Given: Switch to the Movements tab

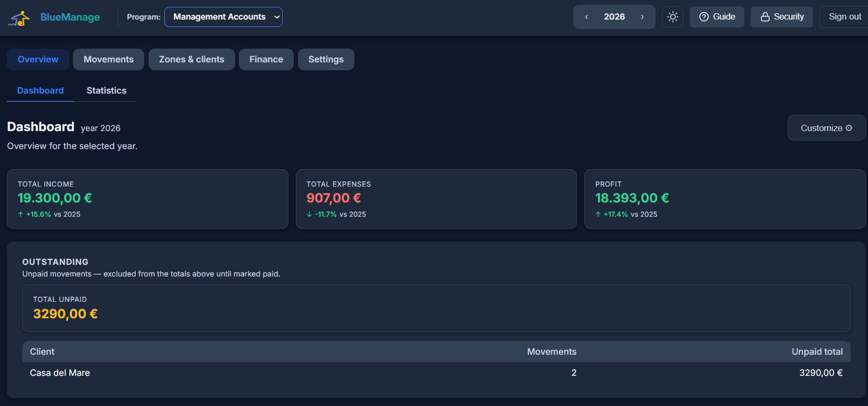Looking at the screenshot, I should point(108,59).
